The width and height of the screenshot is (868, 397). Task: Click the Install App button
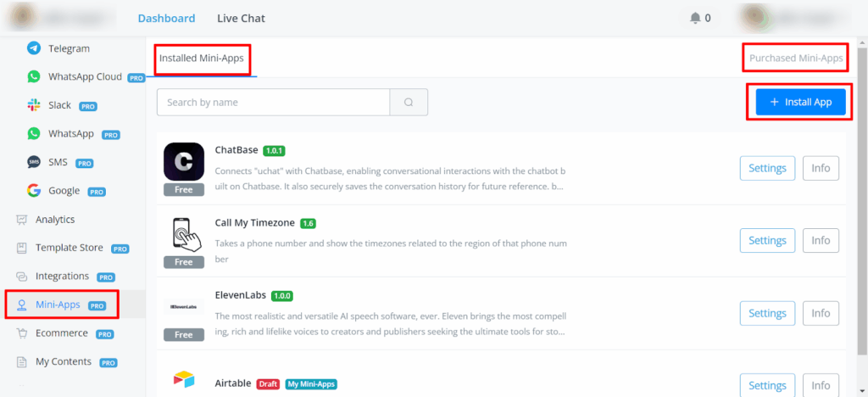tap(800, 102)
